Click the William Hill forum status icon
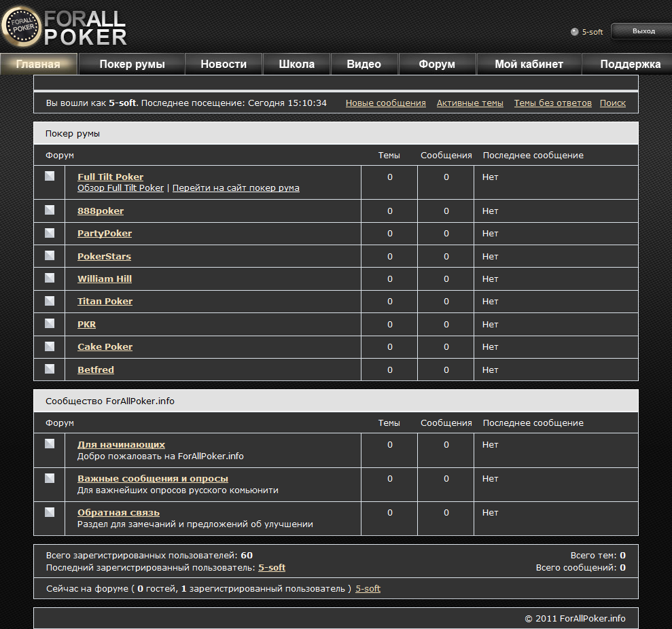The height and width of the screenshot is (629, 672). [50, 278]
